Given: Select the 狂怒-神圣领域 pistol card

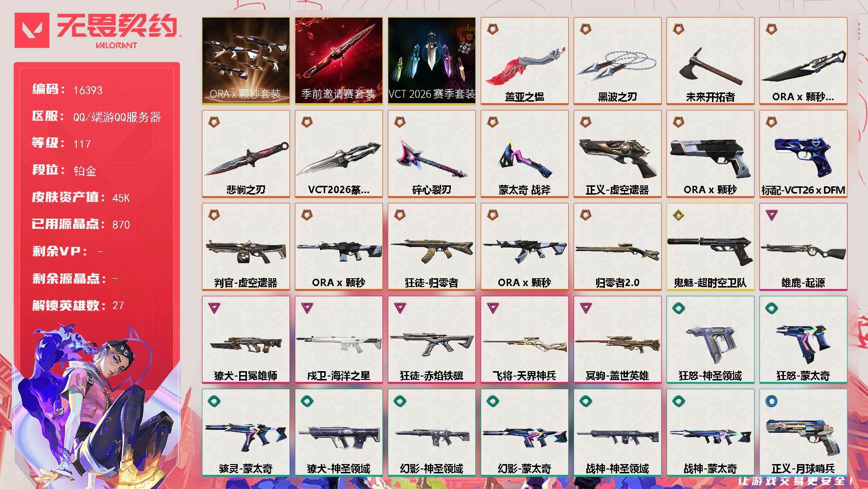Looking at the screenshot, I should tap(710, 339).
